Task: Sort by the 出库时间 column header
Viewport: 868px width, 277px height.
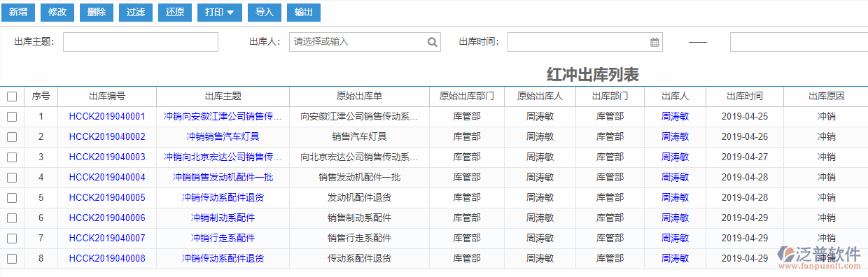Action: click(744, 97)
